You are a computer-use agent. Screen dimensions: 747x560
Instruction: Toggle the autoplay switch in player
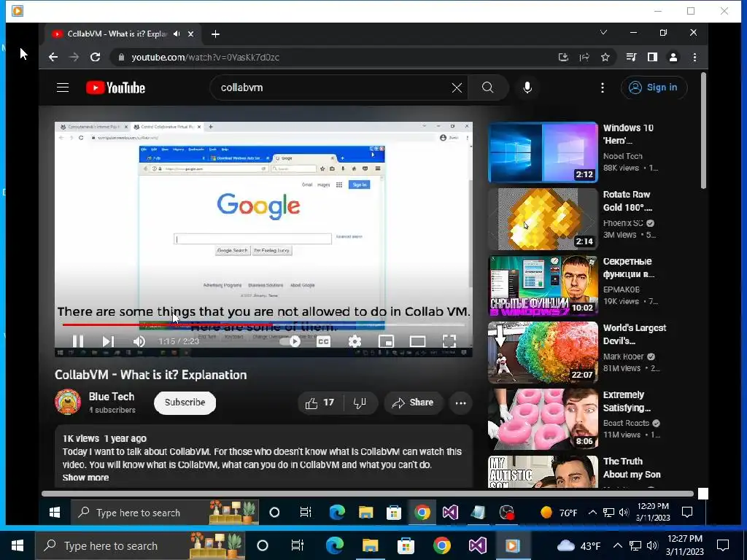click(290, 341)
